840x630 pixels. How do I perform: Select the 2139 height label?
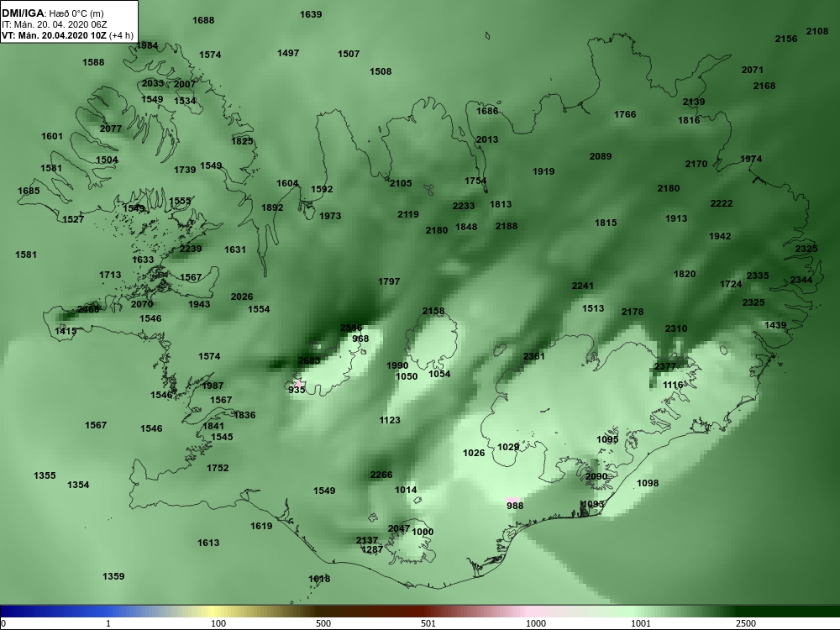694,102
